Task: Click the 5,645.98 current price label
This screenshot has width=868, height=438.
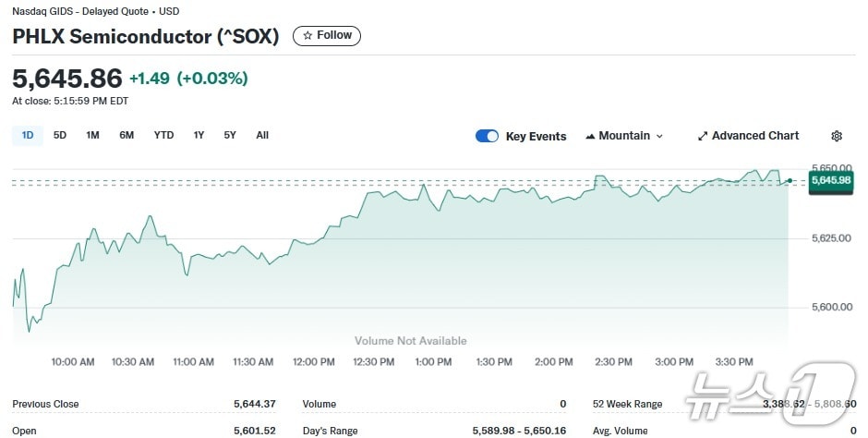Action: [x=828, y=180]
